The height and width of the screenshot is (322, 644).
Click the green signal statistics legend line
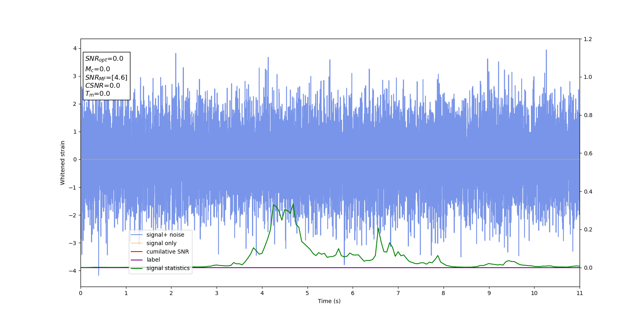pyautogui.click(x=137, y=268)
